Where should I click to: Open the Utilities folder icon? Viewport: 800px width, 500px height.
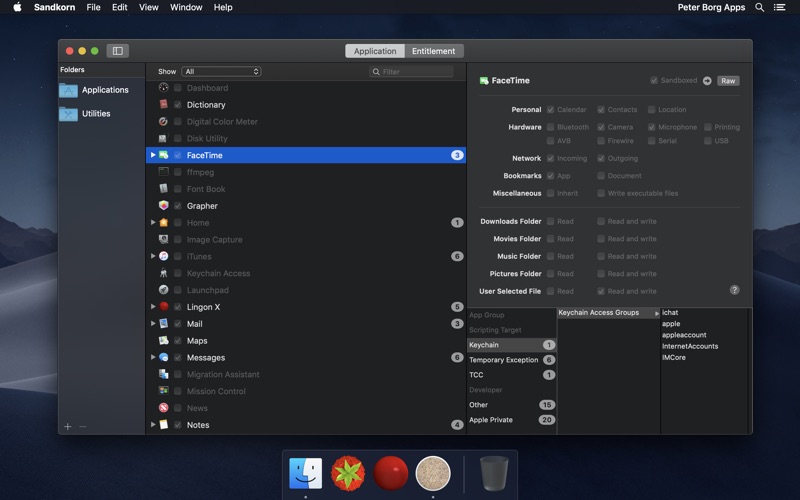tap(68, 114)
